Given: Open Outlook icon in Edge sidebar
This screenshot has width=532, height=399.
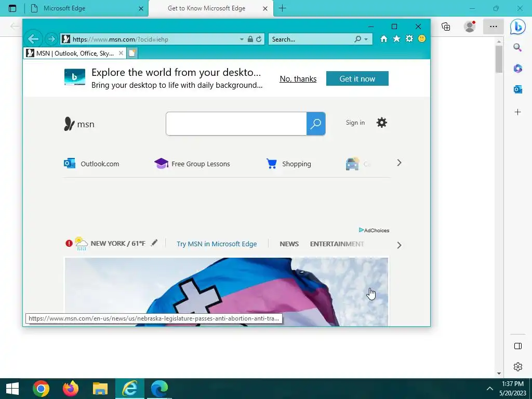Looking at the screenshot, I should (518, 89).
